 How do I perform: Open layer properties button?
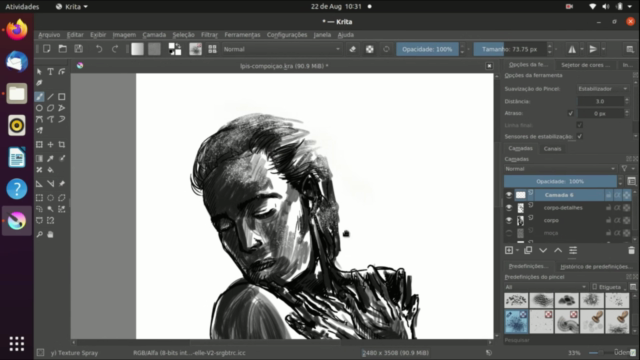[x=573, y=250]
